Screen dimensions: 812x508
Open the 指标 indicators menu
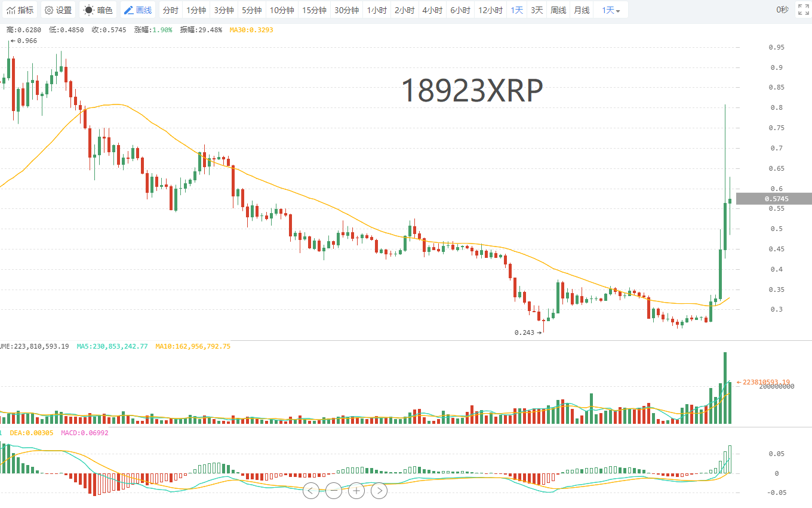click(20, 10)
